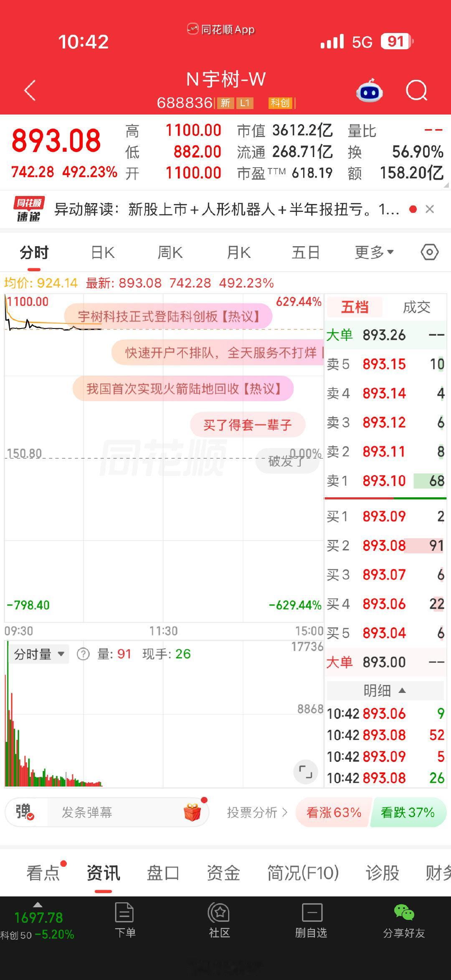Read the 异动解读 news headline
The height and width of the screenshot is (980, 451).
tap(227, 209)
